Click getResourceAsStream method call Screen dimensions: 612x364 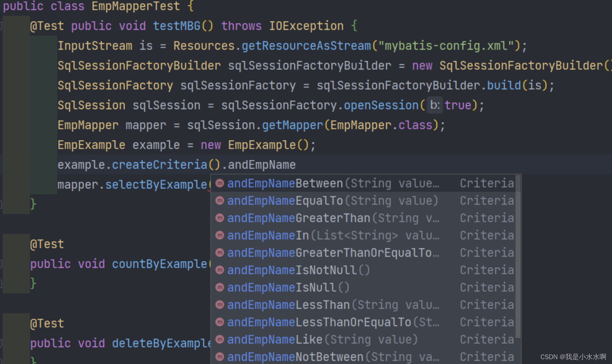[x=306, y=46]
